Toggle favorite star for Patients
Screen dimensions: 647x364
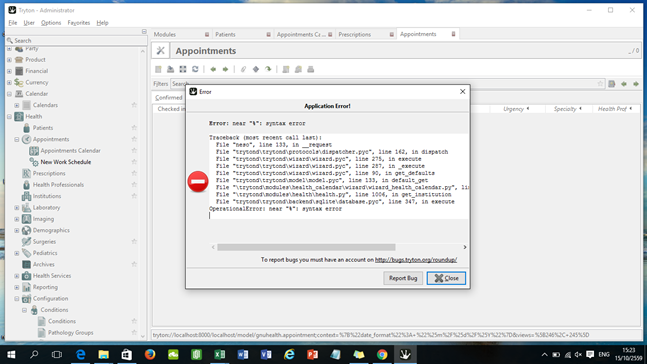(x=134, y=128)
